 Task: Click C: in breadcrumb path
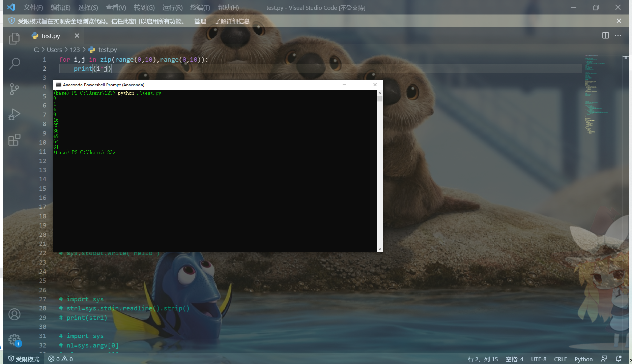point(36,50)
